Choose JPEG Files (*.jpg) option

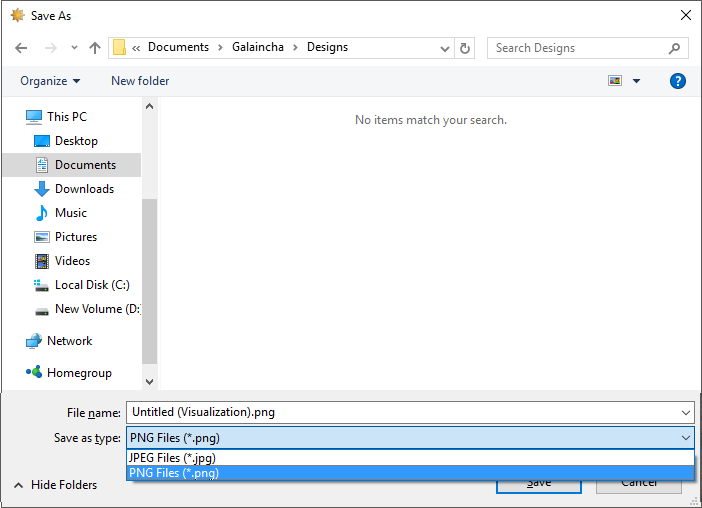[x=173, y=458]
